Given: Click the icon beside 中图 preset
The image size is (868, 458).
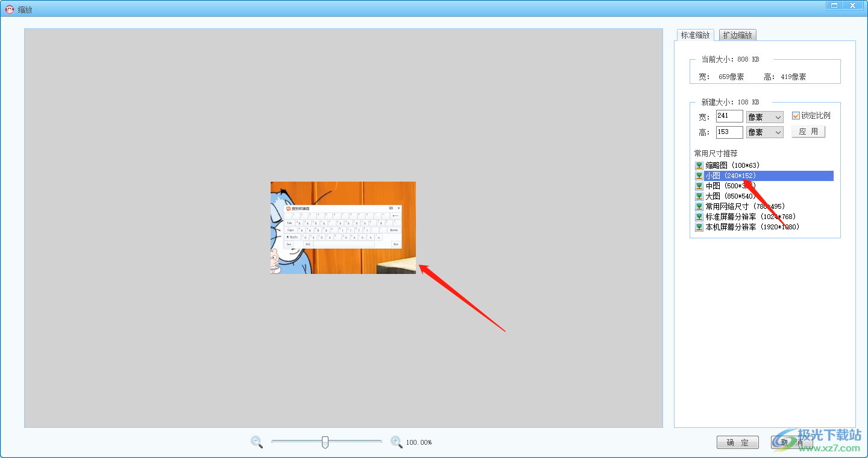Looking at the screenshot, I should (699, 186).
